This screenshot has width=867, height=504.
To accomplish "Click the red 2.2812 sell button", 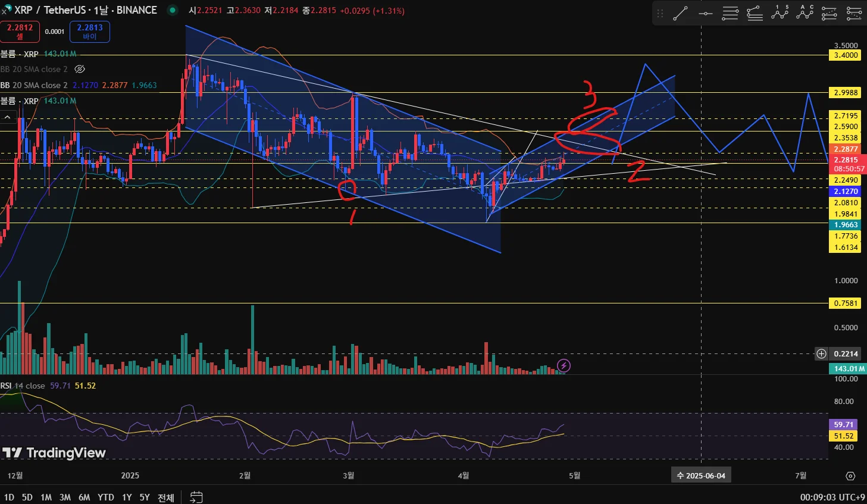I will pos(20,32).
